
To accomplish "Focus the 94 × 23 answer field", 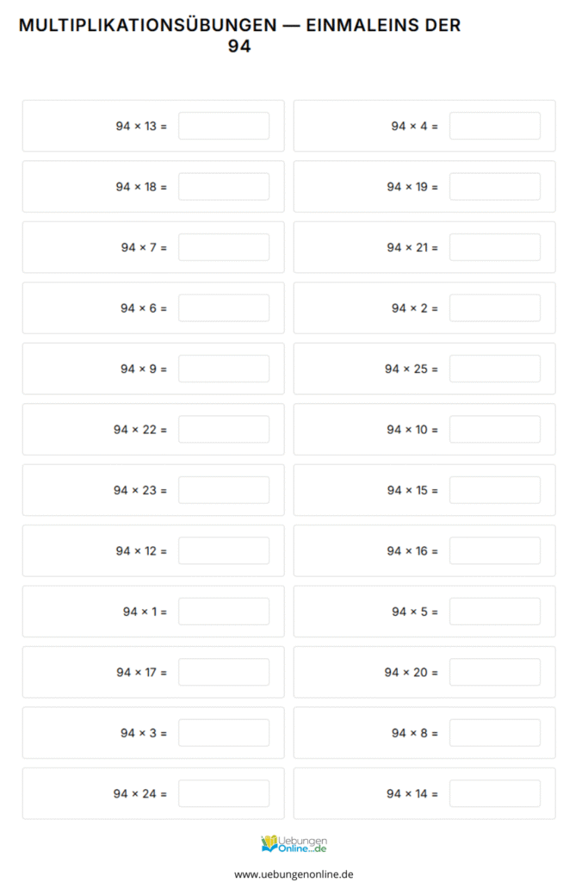I will pyautogui.click(x=224, y=490).
